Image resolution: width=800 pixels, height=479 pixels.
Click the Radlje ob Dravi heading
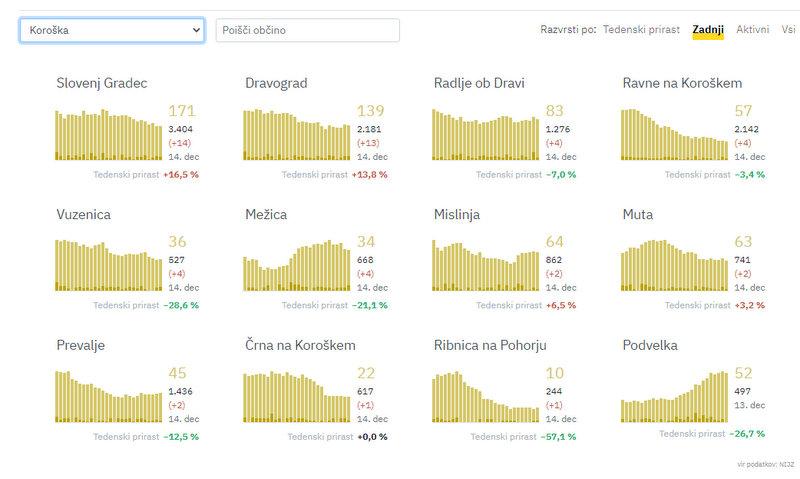(479, 83)
